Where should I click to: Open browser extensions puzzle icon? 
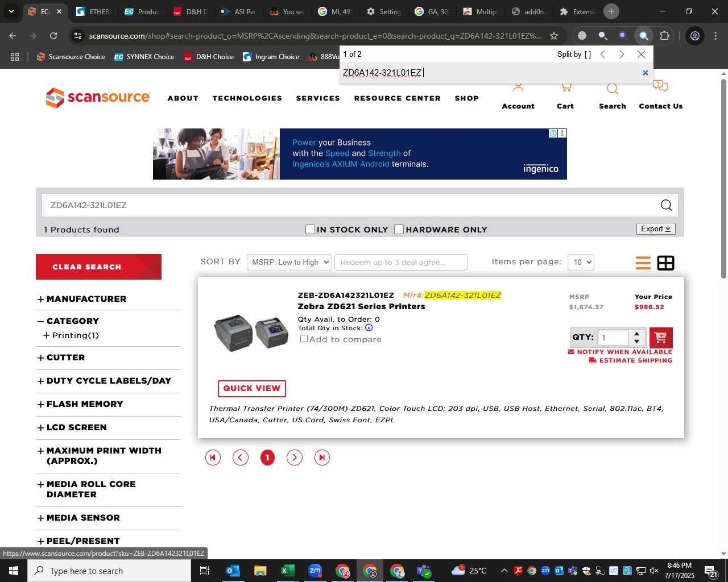(664, 36)
